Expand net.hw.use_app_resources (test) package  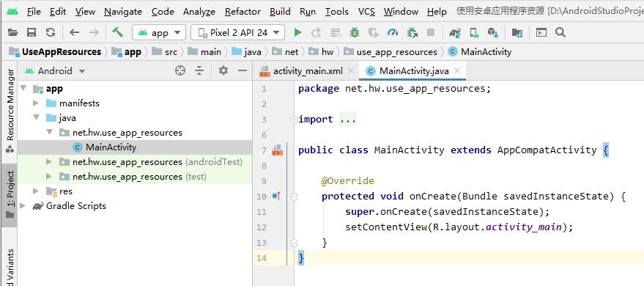tap(49, 177)
